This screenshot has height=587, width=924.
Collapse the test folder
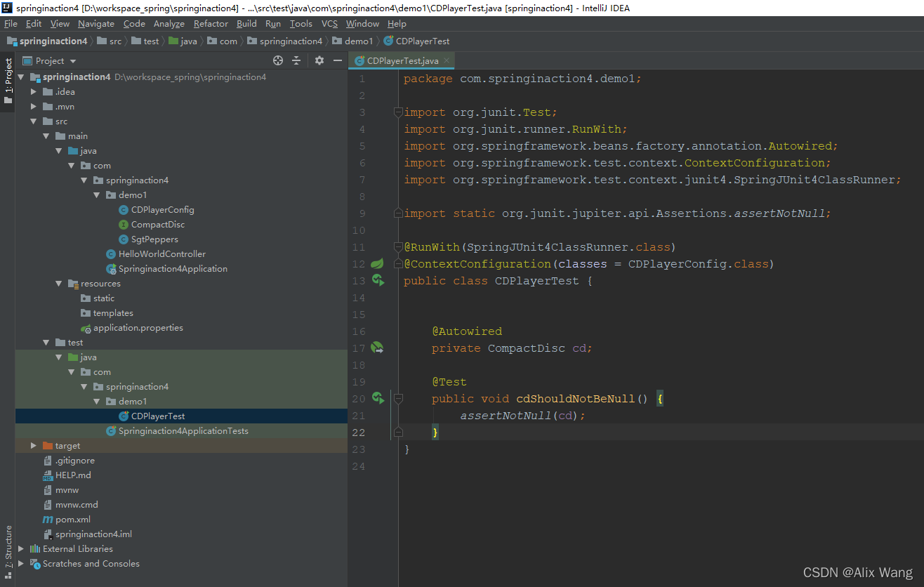(x=46, y=343)
